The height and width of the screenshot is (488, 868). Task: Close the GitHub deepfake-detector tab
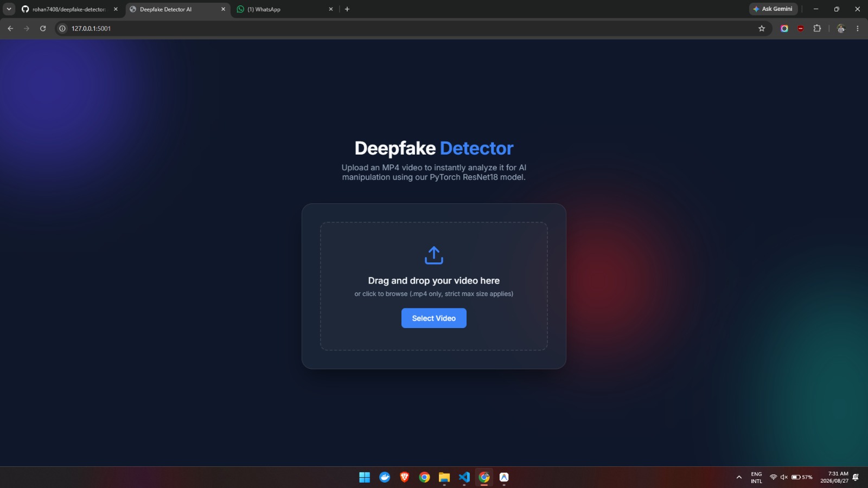(116, 9)
